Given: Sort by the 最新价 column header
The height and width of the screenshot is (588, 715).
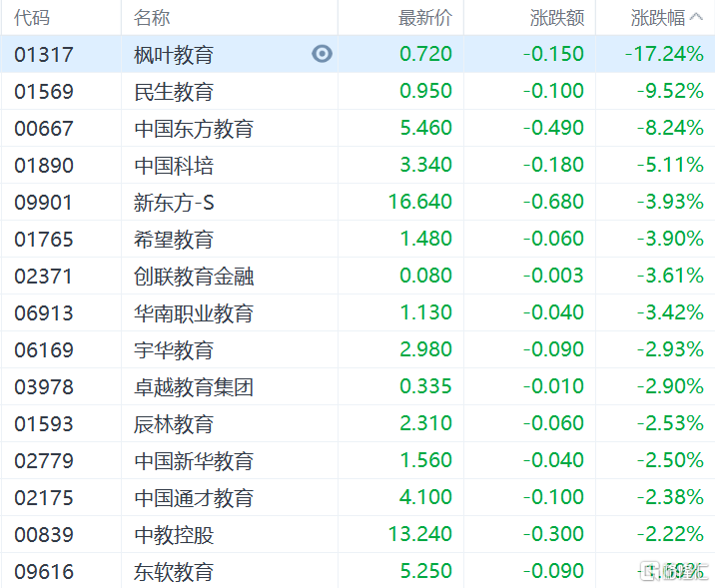Looking at the screenshot, I should tap(425, 18).
